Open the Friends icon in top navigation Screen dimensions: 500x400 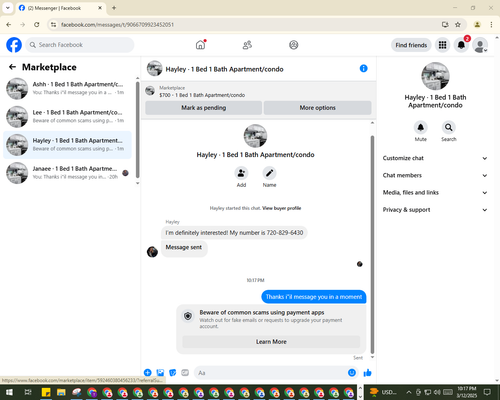point(247,45)
